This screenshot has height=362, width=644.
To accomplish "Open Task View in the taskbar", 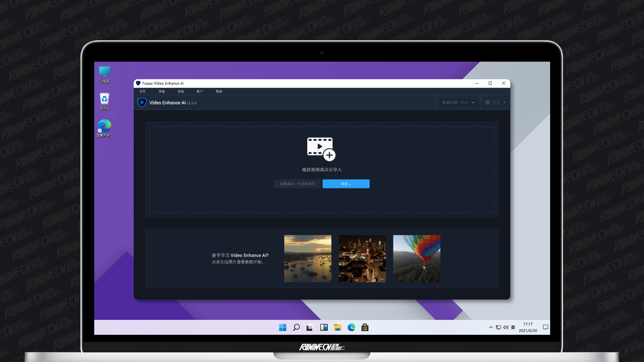I will [x=310, y=328].
